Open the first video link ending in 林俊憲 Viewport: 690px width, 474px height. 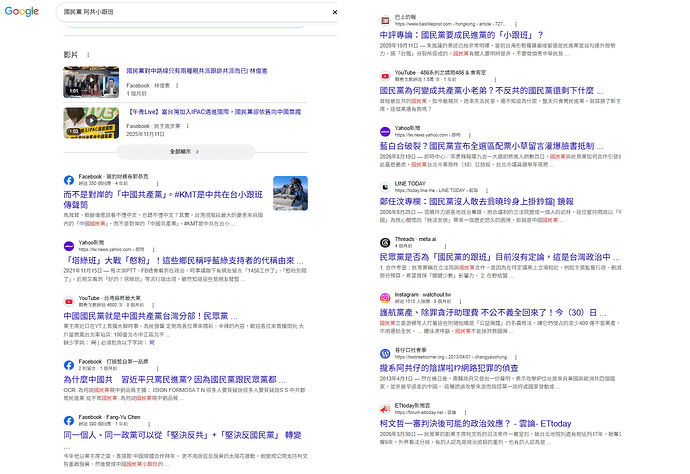click(197, 71)
